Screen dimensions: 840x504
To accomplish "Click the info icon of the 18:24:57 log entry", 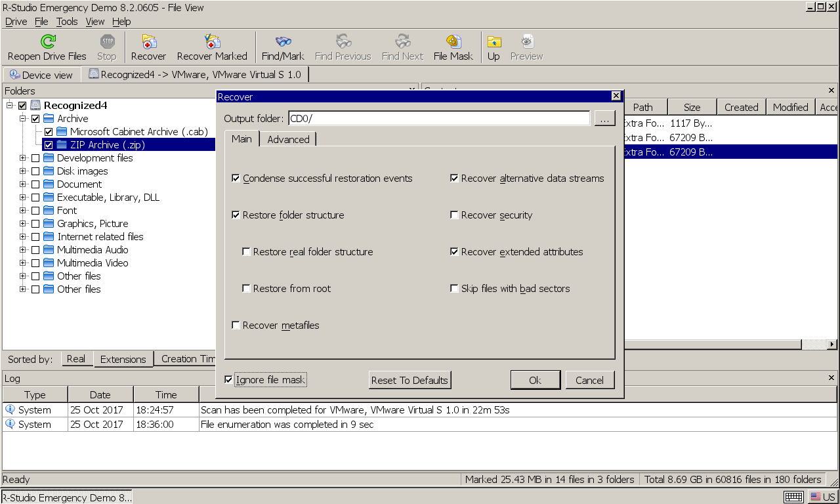I will tap(10, 409).
